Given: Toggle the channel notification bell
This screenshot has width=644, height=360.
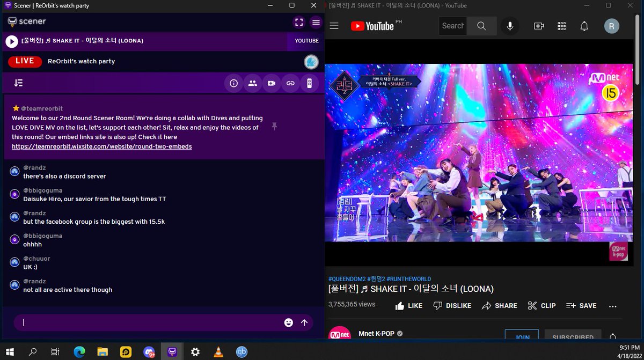Looking at the screenshot, I should (x=613, y=336).
